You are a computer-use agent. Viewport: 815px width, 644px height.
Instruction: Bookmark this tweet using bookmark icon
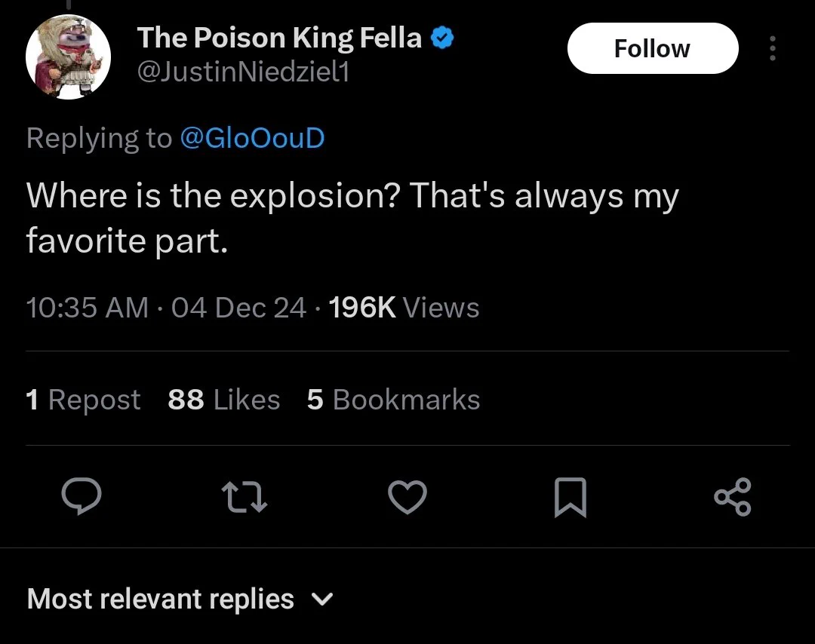coord(570,498)
